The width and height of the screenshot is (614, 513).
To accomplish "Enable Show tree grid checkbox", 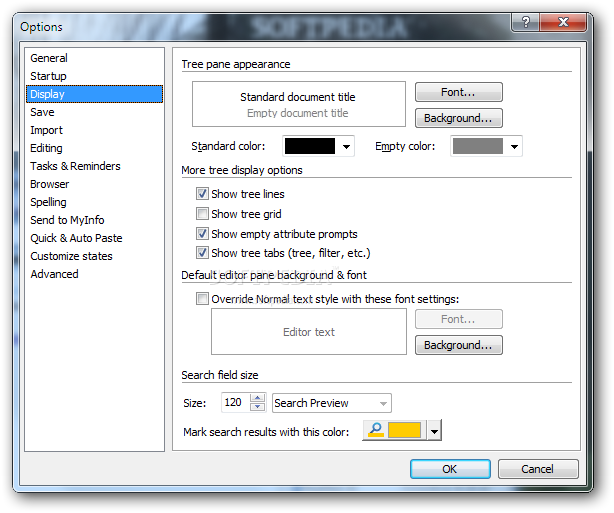I will coord(202,214).
